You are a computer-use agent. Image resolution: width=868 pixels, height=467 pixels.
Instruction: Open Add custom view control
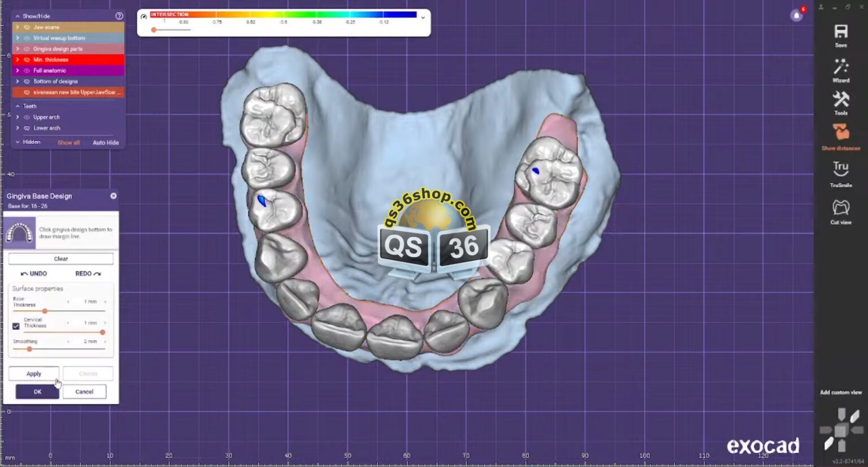(x=840, y=392)
